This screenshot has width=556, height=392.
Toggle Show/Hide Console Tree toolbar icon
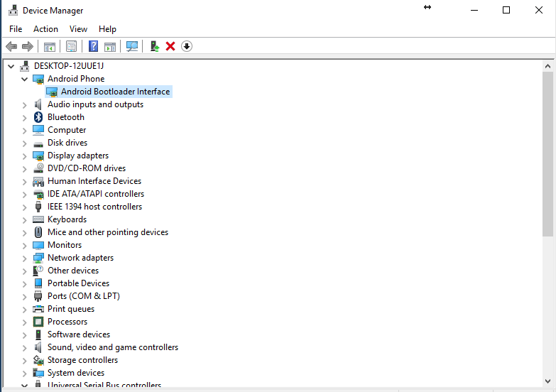tap(50, 46)
